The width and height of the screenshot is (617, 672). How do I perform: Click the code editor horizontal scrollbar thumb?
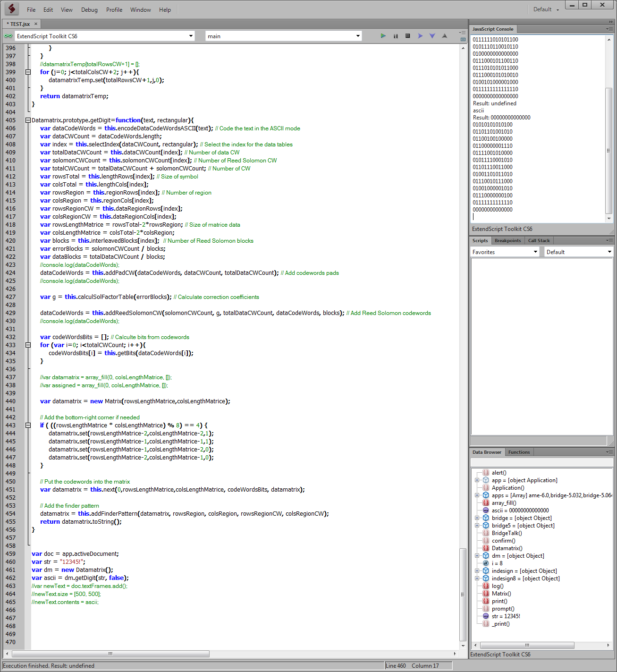[x=110, y=654]
